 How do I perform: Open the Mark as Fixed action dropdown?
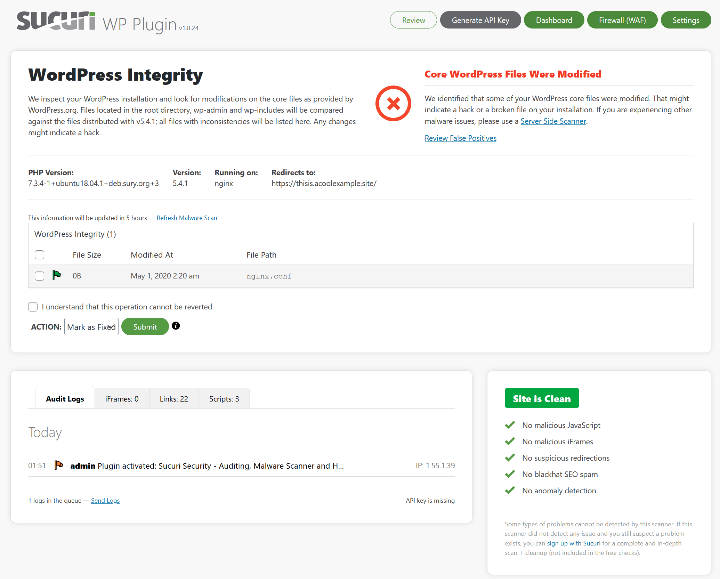pyautogui.click(x=91, y=327)
